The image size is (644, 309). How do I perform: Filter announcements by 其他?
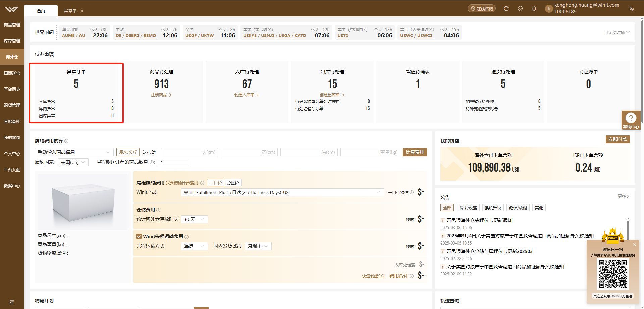point(539,208)
